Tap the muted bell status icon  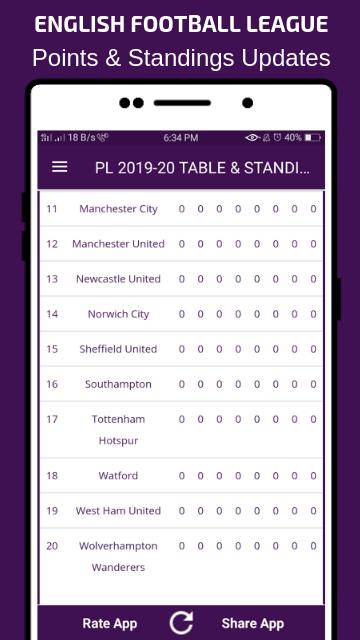click(x=267, y=138)
